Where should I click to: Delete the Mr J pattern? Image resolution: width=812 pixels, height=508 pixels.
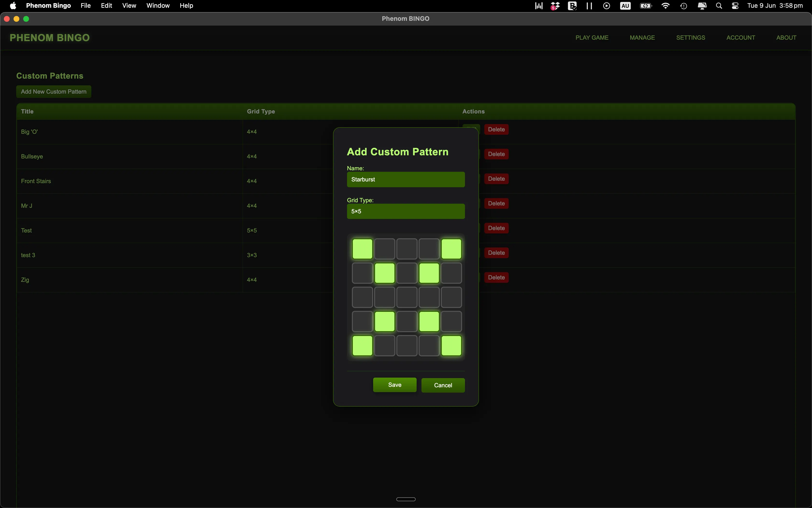[496, 204]
